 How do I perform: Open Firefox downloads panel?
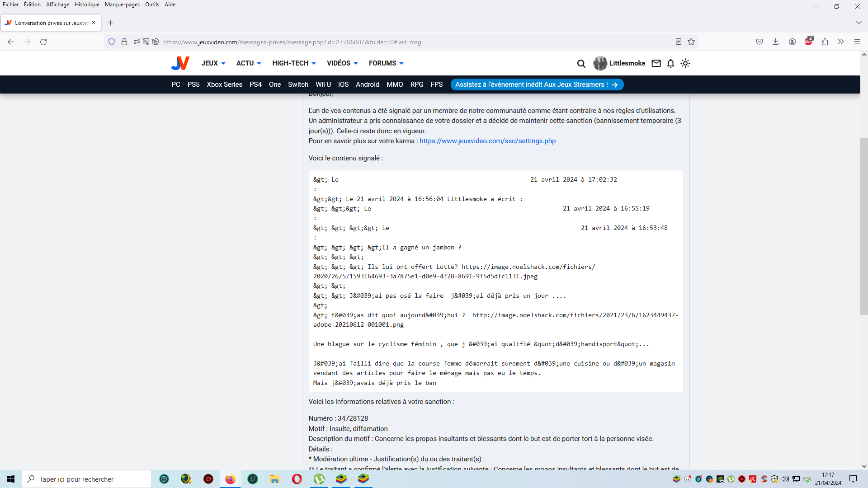click(x=775, y=42)
